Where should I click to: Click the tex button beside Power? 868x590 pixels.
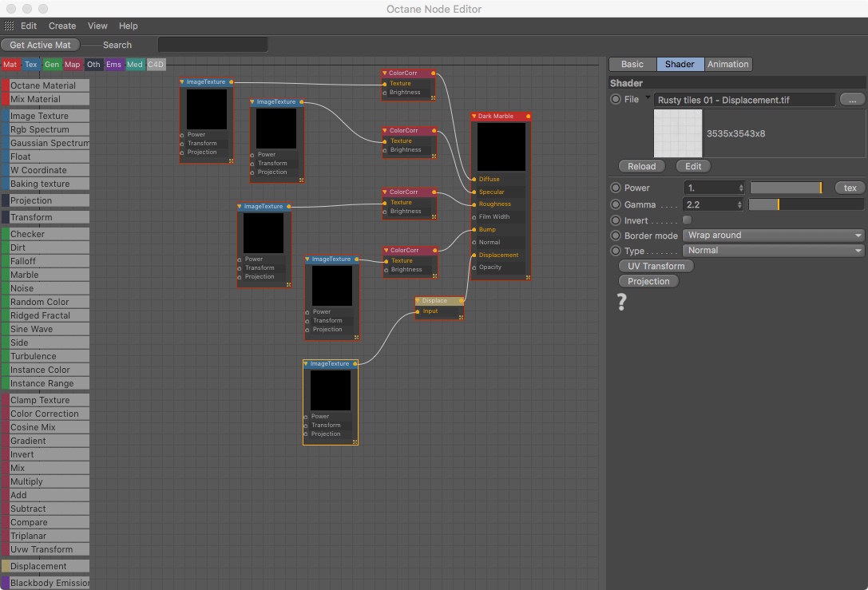[x=850, y=188]
